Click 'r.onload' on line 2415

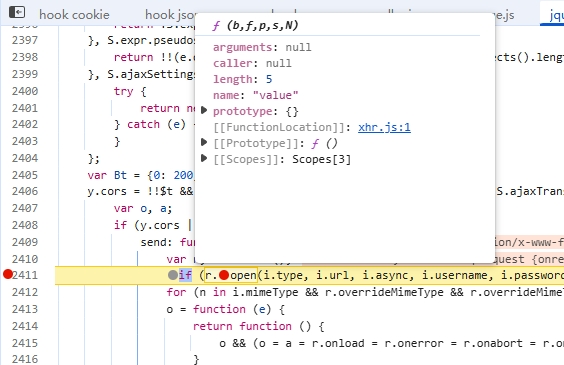(338, 343)
